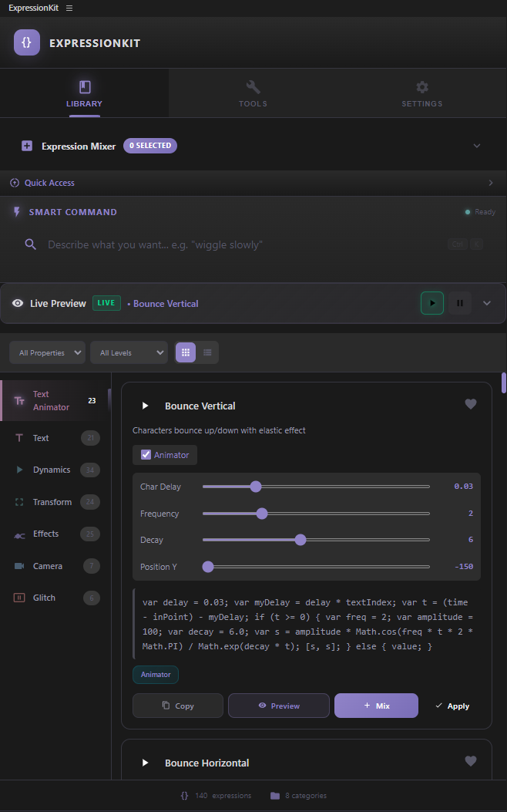Select the Glitch category
Image resolution: width=507 pixels, height=812 pixels.
coord(55,598)
